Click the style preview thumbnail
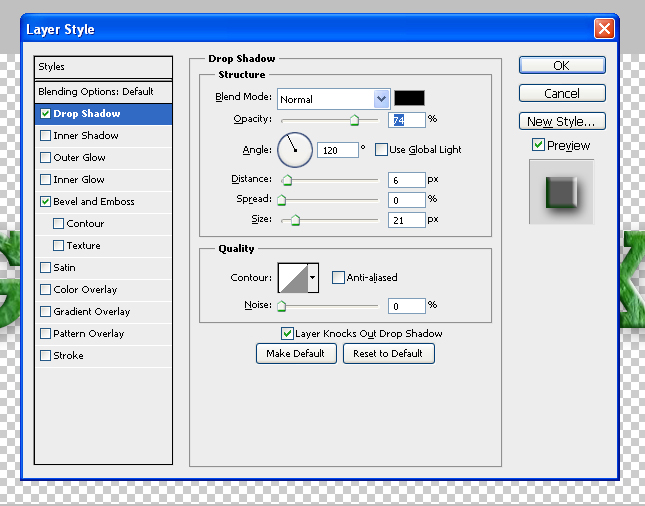 (x=561, y=190)
